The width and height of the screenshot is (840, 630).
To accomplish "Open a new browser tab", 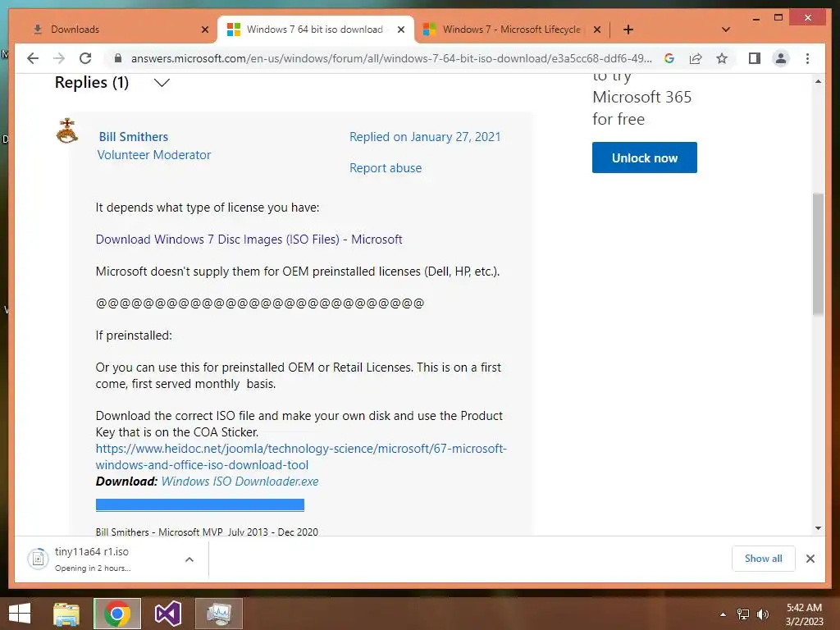I will tap(628, 30).
